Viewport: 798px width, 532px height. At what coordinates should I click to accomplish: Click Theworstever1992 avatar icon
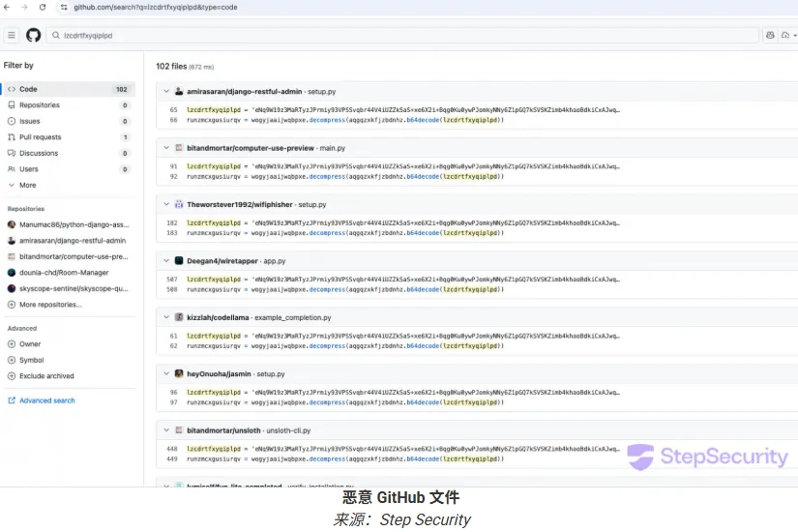pos(179,204)
